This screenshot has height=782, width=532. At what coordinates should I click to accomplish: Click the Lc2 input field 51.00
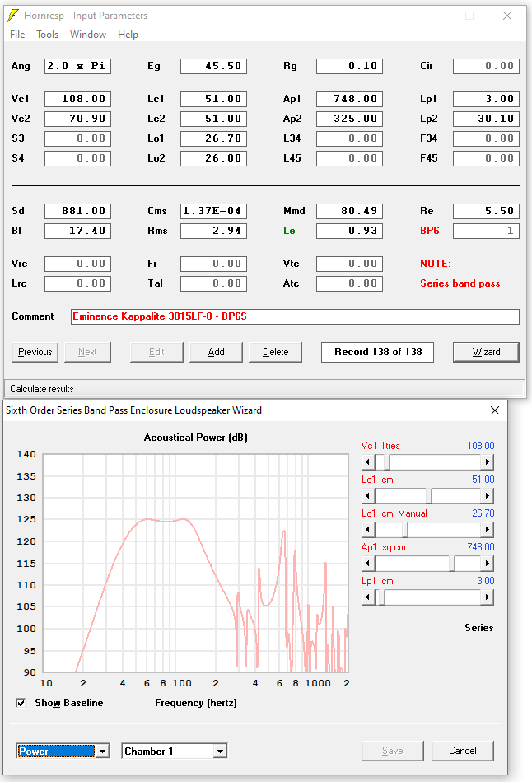(x=213, y=119)
